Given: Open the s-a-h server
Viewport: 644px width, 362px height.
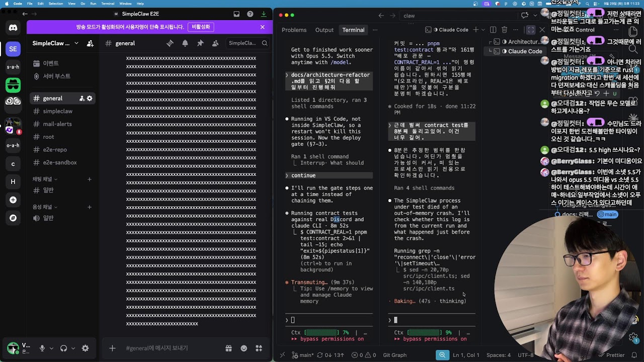Looking at the screenshot, I should (13, 67).
